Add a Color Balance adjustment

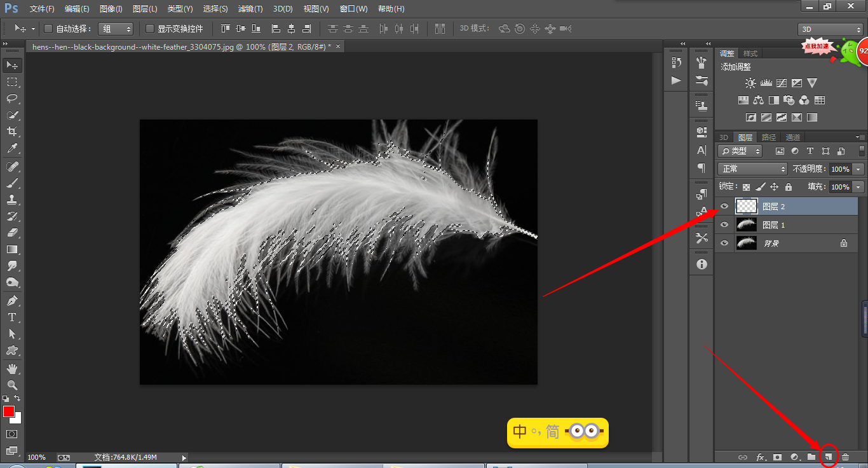758,100
